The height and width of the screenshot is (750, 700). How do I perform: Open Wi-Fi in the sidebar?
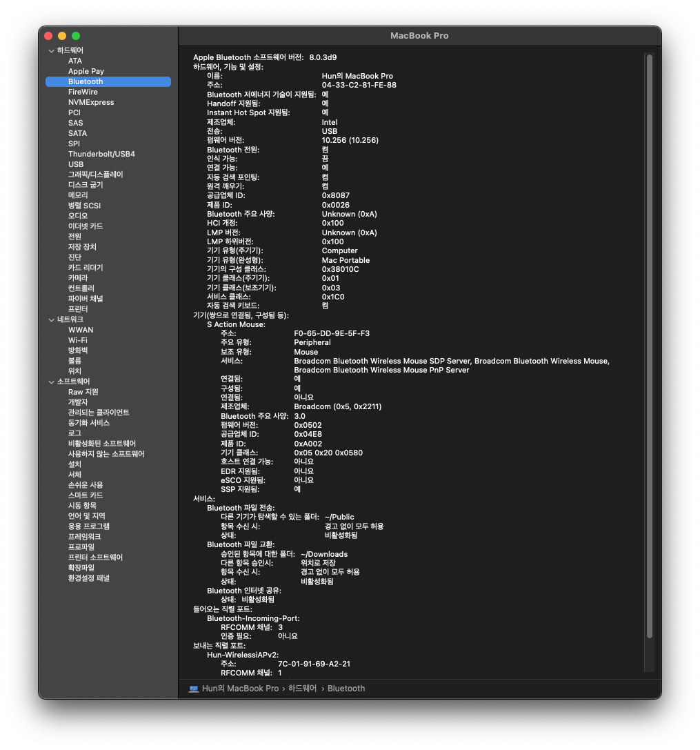(77, 340)
